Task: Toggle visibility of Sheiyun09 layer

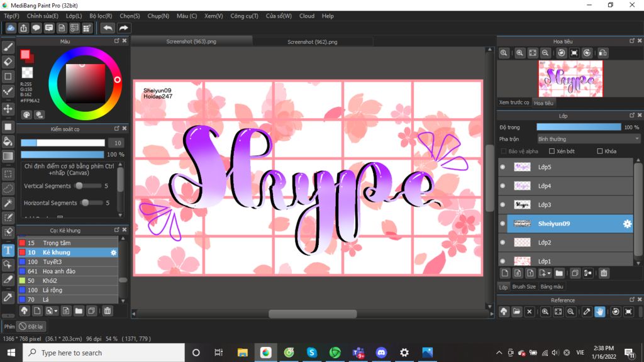Action: [502, 224]
